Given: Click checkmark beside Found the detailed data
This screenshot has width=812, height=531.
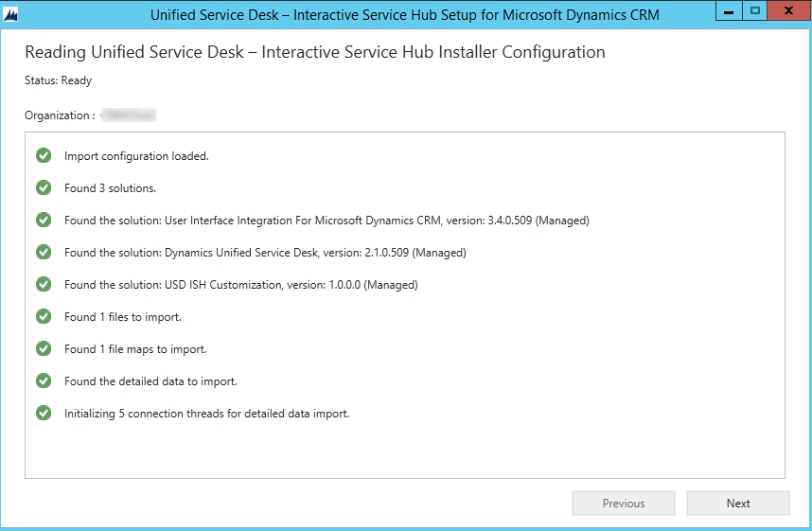Looking at the screenshot, I should click(x=44, y=381).
